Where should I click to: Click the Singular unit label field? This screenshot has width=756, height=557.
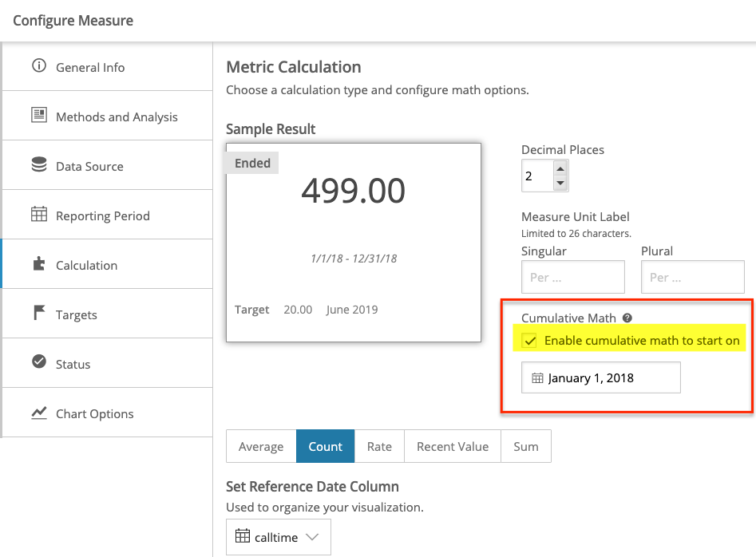point(572,277)
